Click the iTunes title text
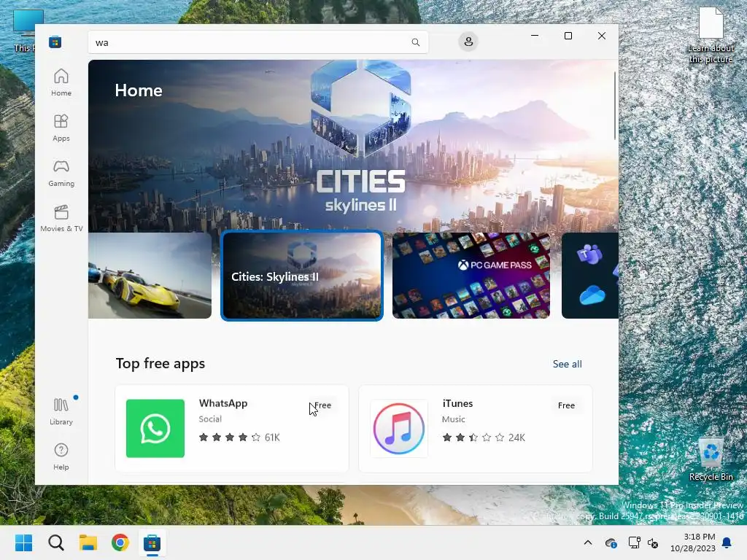 coord(457,403)
